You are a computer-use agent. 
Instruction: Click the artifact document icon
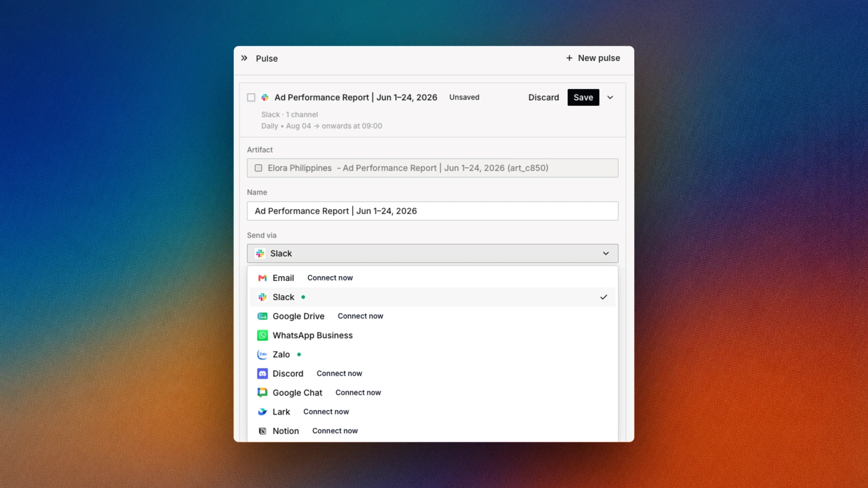259,168
